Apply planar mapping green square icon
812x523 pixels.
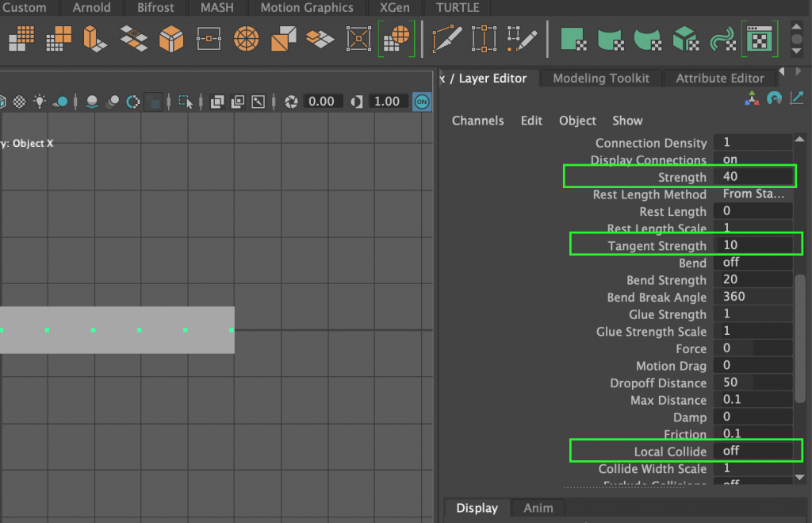point(573,39)
